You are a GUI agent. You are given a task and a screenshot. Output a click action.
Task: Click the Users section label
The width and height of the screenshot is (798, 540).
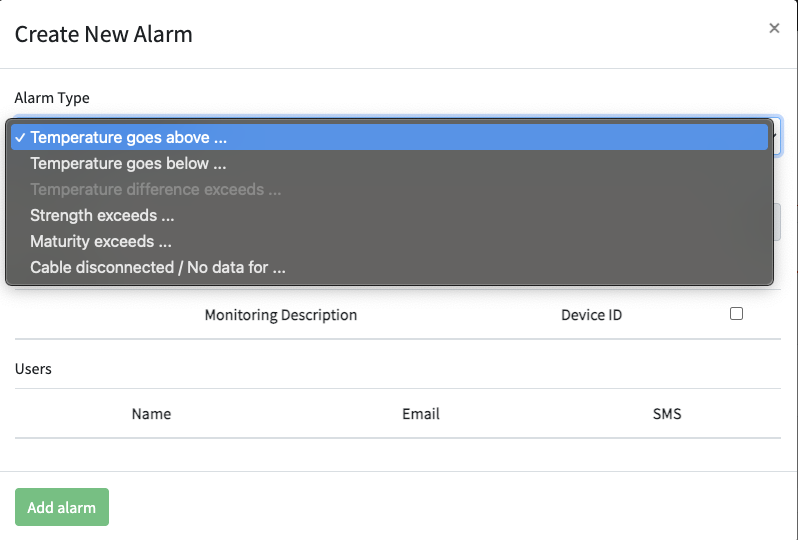point(33,368)
